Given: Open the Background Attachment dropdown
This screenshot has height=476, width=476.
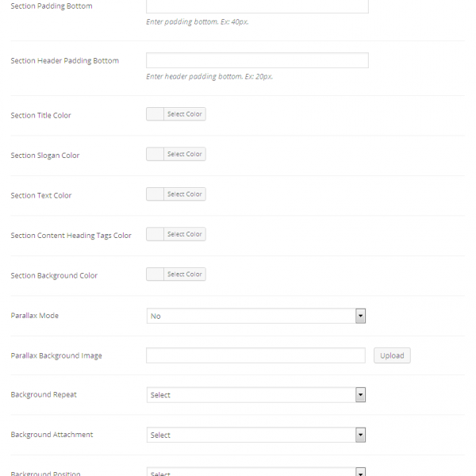Looking at the screenshot, I should [255, 435].
